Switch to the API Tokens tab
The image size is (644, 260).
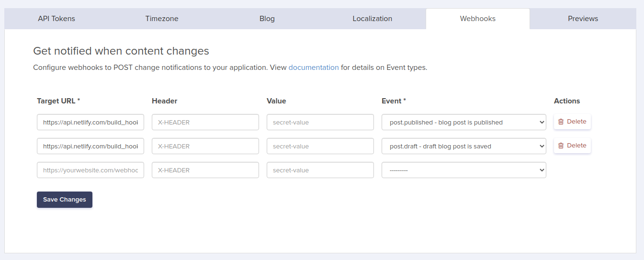coord(56,19)
